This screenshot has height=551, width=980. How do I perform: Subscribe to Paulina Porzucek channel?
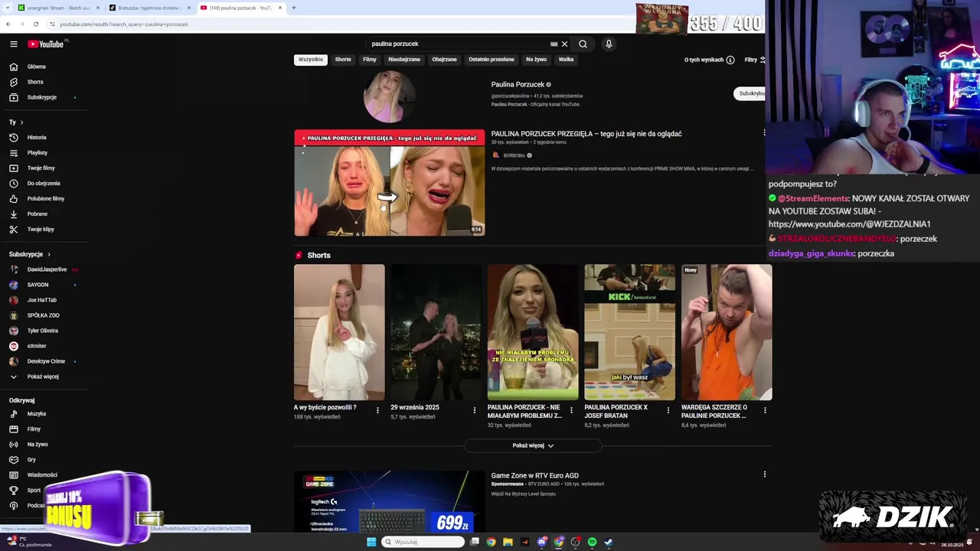coord(750,93)
